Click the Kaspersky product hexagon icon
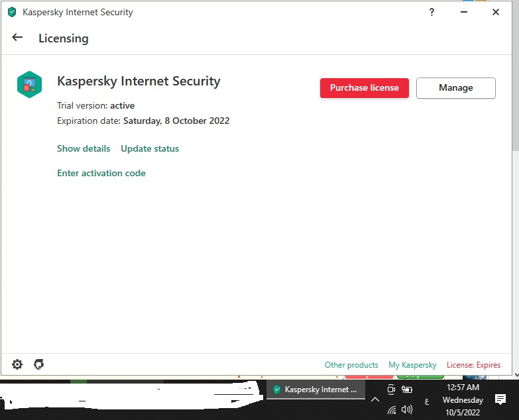 [x=29, y=85]
